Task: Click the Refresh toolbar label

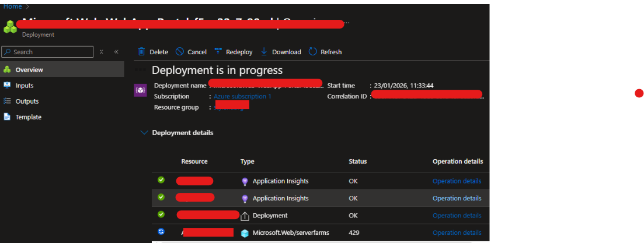Action: pyautogui.click(x=331, y=52)
